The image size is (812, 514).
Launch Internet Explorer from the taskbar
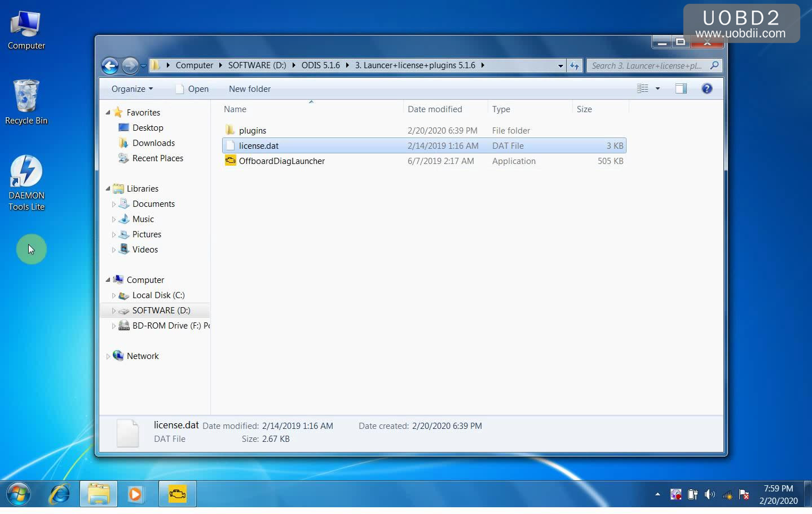[x=59, y=494]
